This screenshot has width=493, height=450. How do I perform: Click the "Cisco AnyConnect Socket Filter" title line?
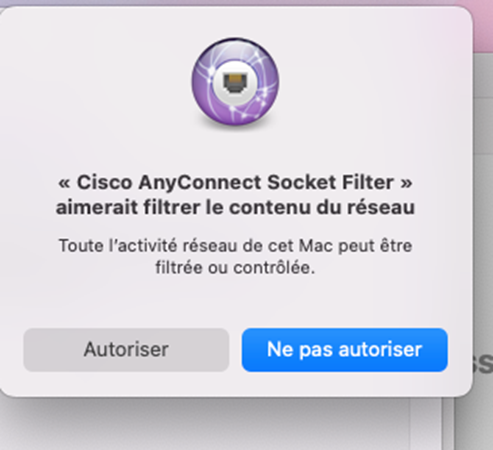[235, 182]
